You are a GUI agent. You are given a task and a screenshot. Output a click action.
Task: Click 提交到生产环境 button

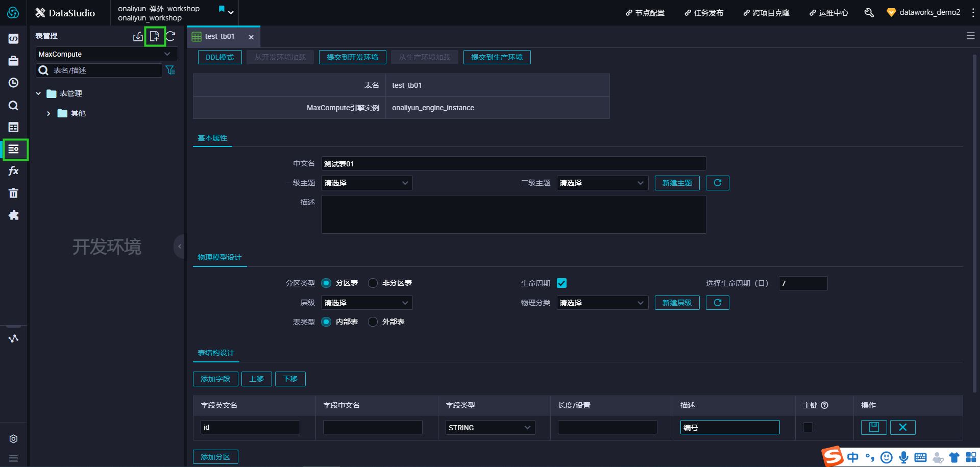[497, 57]
